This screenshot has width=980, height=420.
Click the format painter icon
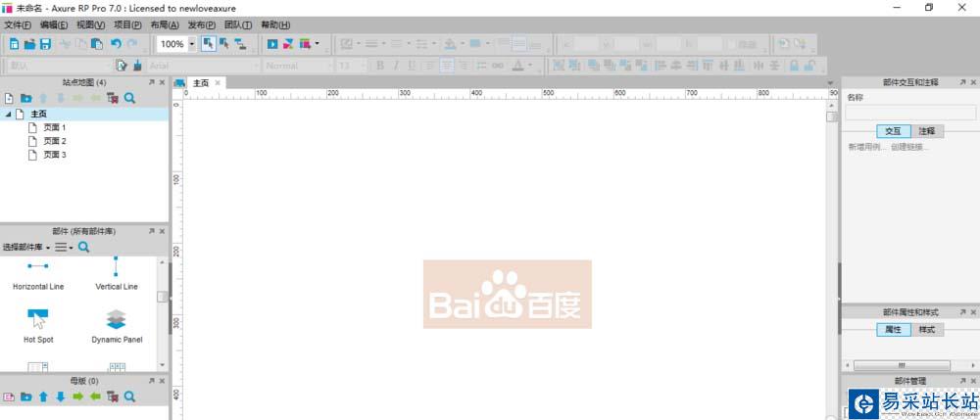click(x=122, y=66)
